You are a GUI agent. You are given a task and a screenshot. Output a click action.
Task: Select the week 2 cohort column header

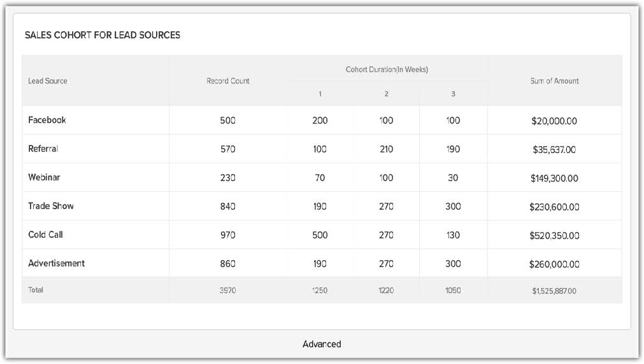pyautogui.click(x=387, y=94)
